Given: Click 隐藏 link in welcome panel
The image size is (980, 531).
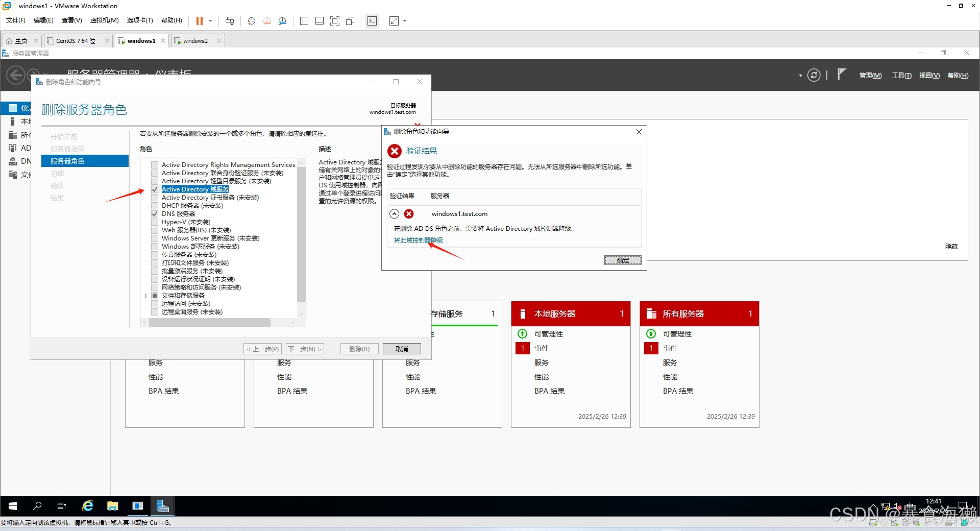Looking at the screenshot, I should point(951,247).
